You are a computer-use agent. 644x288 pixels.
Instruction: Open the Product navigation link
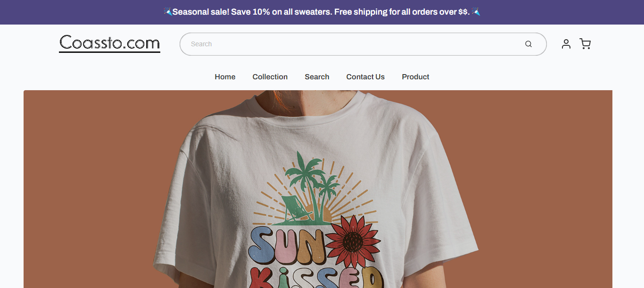click(x=415, y=77)
